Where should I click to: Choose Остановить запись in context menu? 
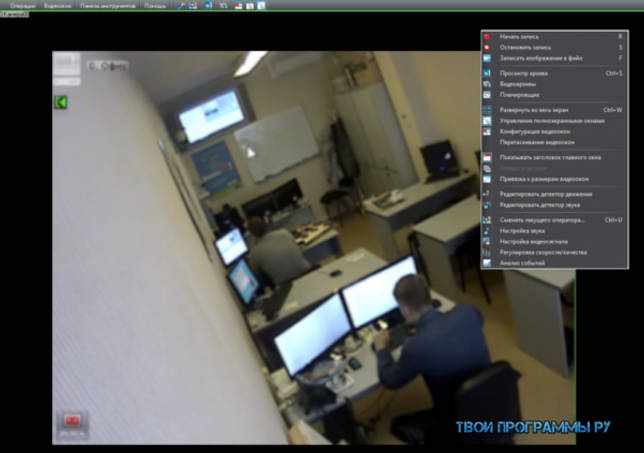point(554,47)
